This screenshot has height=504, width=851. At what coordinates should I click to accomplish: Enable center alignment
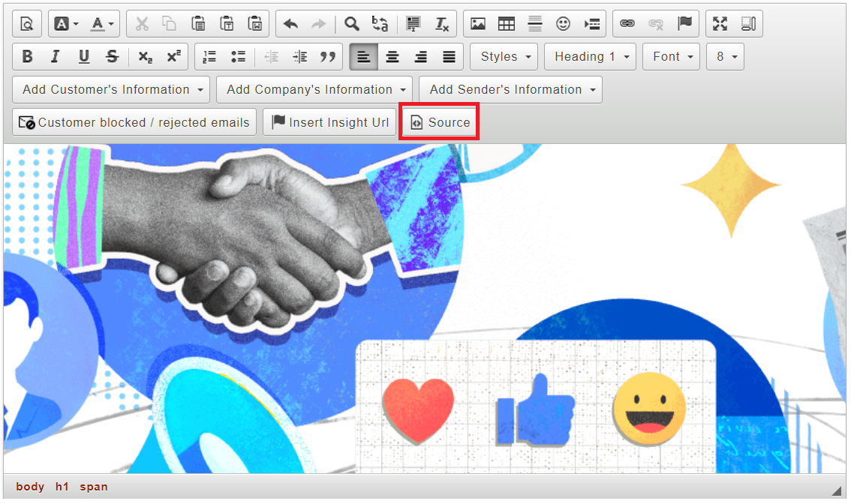point(392,57)
